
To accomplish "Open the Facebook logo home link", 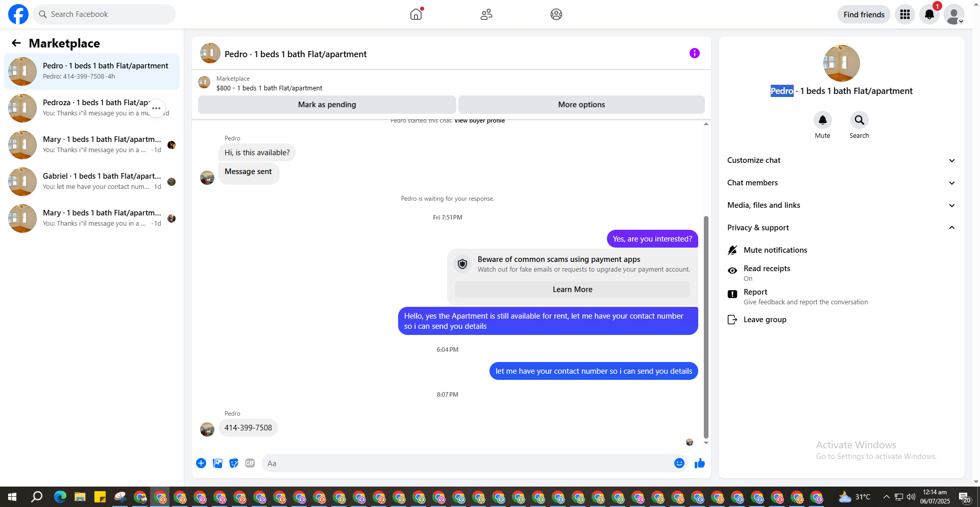I will (18, 14).
